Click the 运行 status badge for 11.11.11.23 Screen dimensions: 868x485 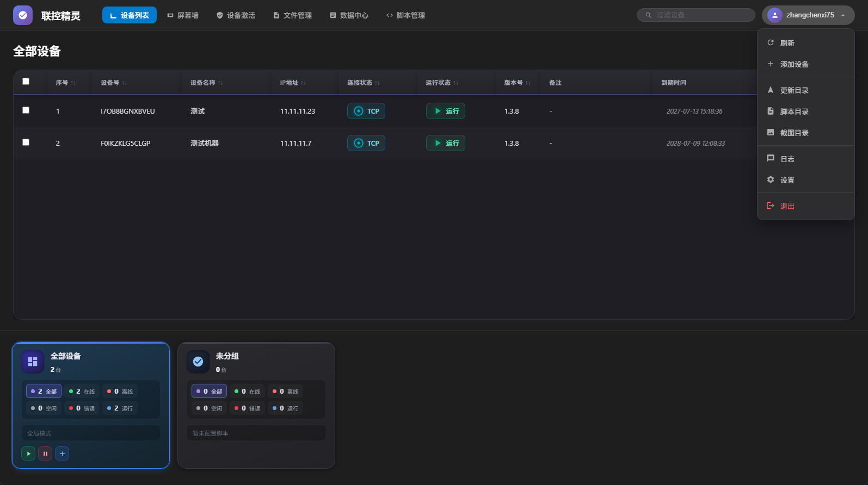(446, 111)
